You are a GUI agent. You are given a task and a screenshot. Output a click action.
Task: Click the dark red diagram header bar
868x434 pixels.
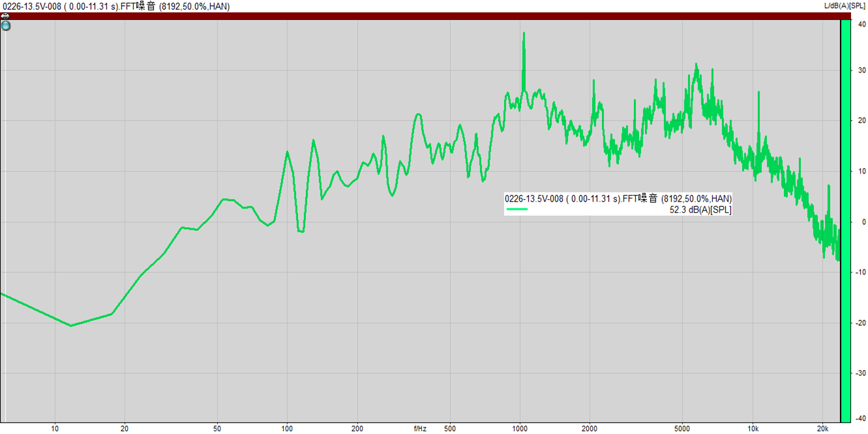pos(417,16)
